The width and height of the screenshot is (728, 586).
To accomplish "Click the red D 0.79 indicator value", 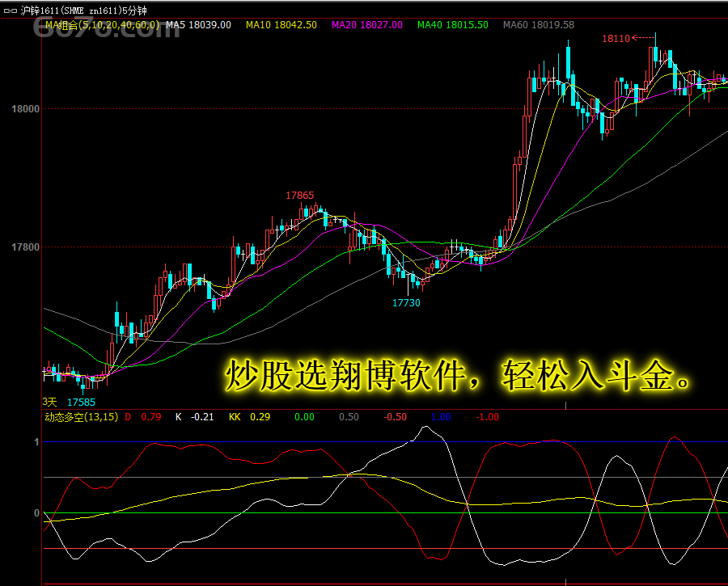I will tap(142, 417).
